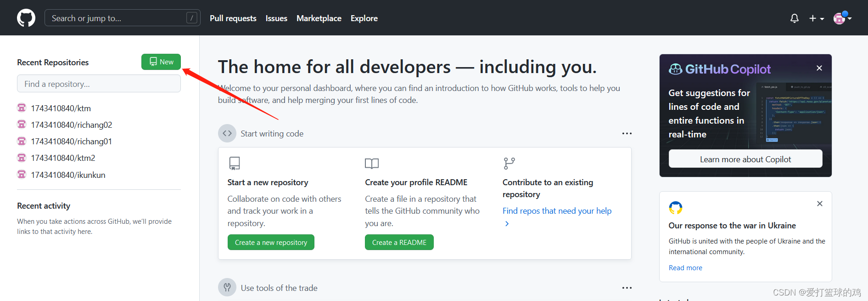Screen dimensions: 868x301
Task: Click the branch icon above Contribute to existing repository
Action: (x=509, y=163)
